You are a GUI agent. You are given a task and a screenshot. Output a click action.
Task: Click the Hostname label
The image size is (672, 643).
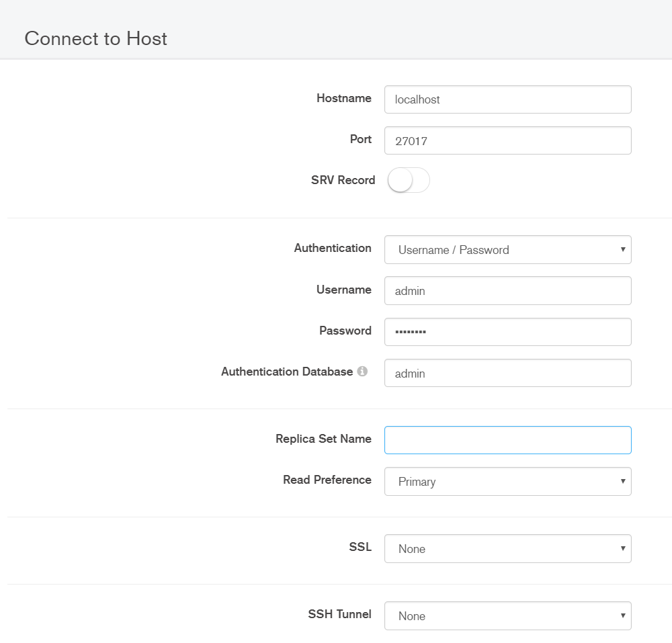pos(343,98)
